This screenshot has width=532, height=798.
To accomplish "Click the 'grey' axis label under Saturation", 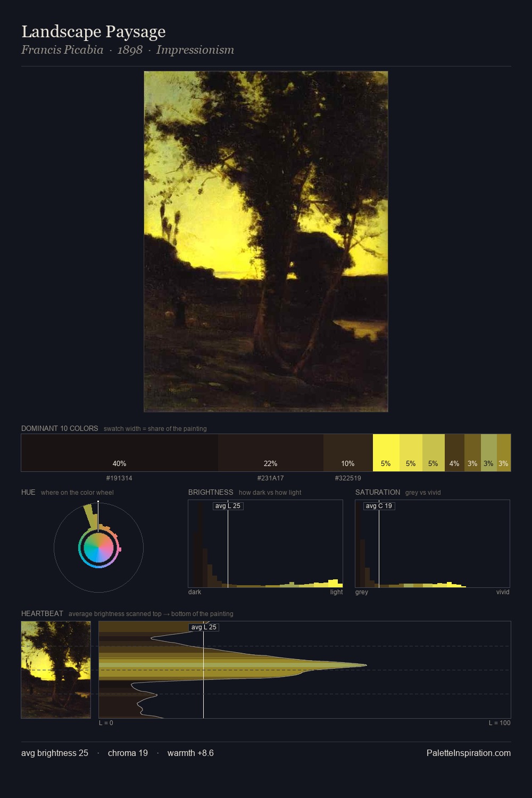I will click(362, 592).
